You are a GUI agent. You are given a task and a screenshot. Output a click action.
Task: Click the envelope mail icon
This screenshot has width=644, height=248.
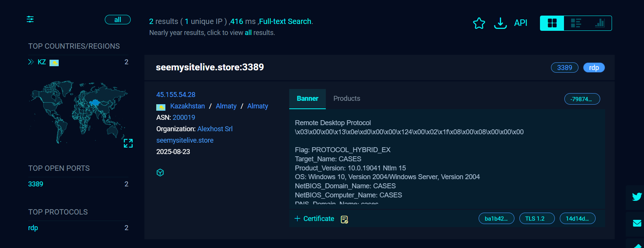[636, 223]
